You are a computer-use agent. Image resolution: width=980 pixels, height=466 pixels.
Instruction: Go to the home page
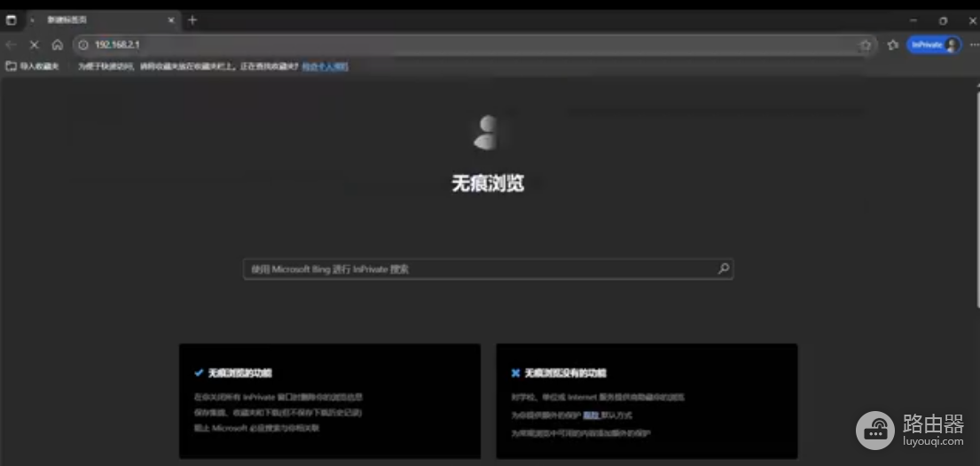[58, 45]
